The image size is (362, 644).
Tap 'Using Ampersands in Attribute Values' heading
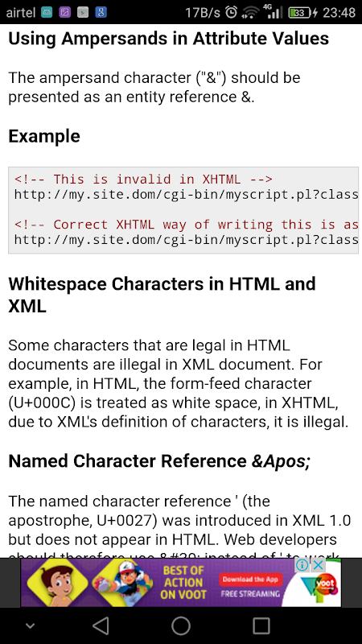(x=169, y=39)
